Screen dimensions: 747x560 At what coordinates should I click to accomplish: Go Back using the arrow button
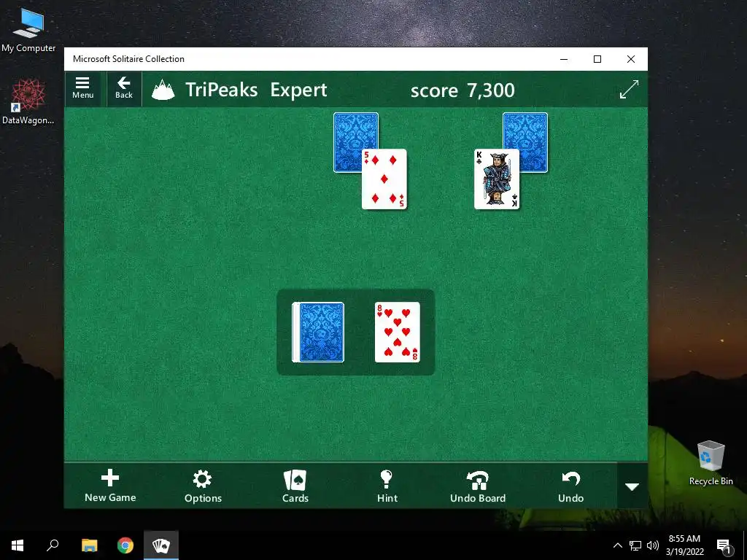tap(124, 88)
